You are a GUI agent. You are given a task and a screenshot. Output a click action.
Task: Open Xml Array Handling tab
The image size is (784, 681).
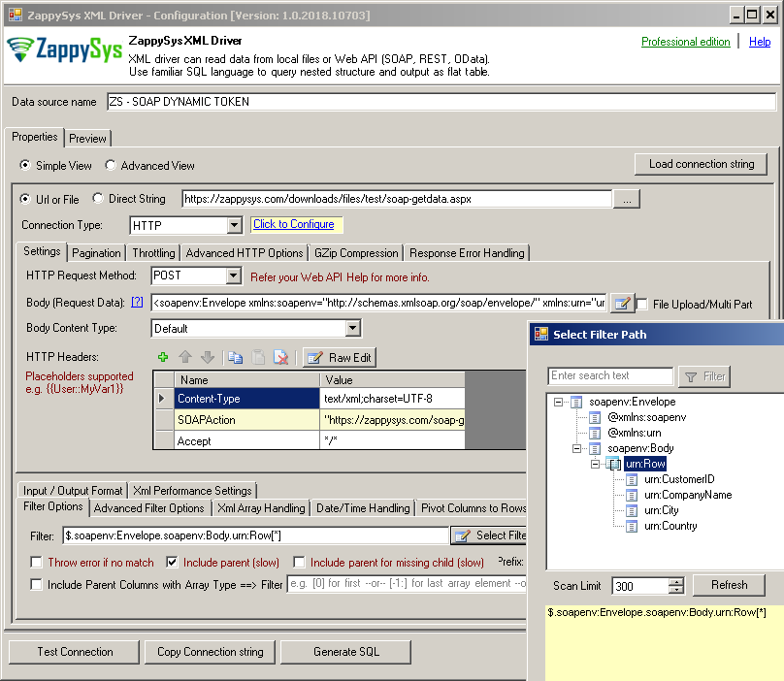pyautogui.click(x=261, y=508)
